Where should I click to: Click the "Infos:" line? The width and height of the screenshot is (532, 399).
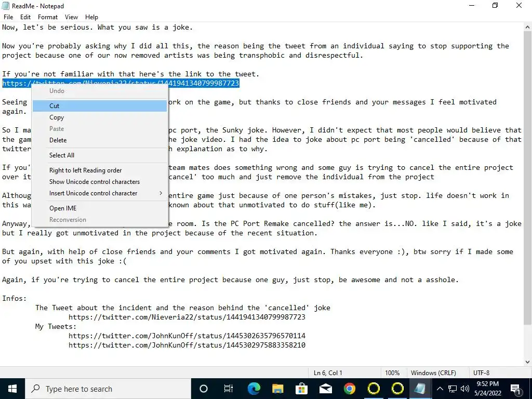pos(14,299)
